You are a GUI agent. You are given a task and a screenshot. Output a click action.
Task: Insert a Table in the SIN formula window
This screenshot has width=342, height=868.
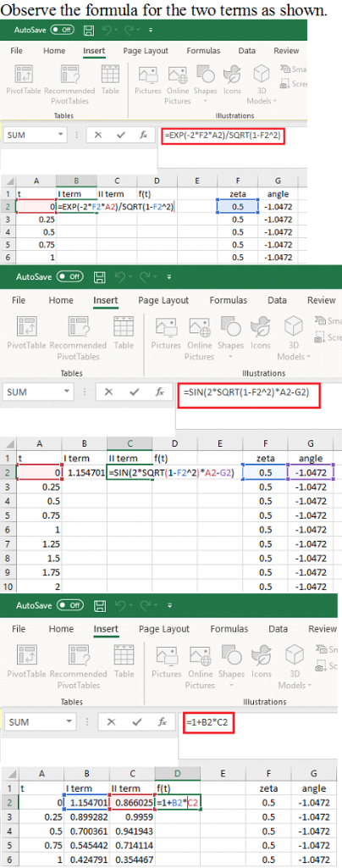point(124,333)
